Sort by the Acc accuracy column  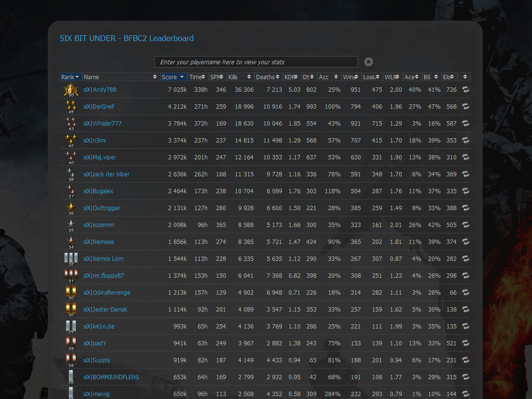(329, 77)
